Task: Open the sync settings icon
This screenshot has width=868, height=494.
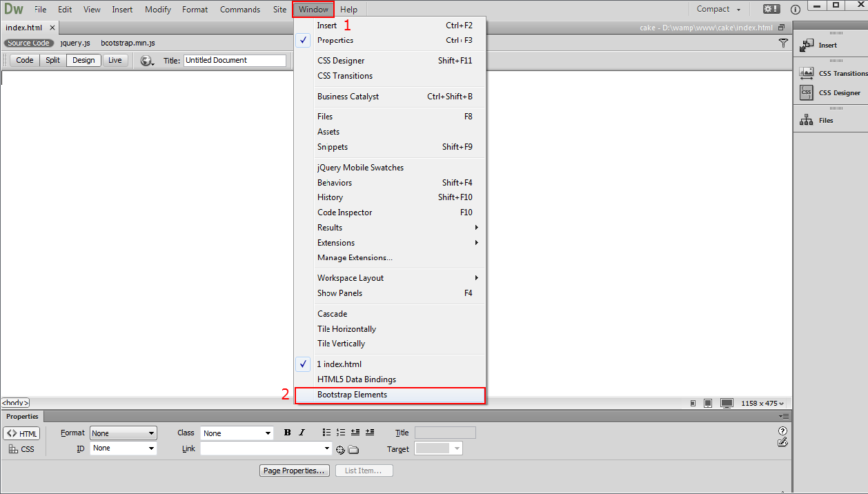Action: [x=771, y=9]
